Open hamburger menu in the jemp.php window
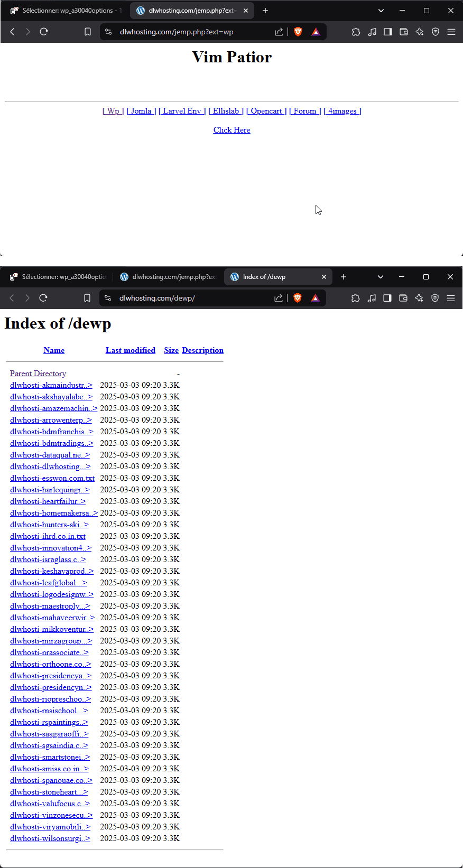Screen dimensions: 463x868 [451, 32]
